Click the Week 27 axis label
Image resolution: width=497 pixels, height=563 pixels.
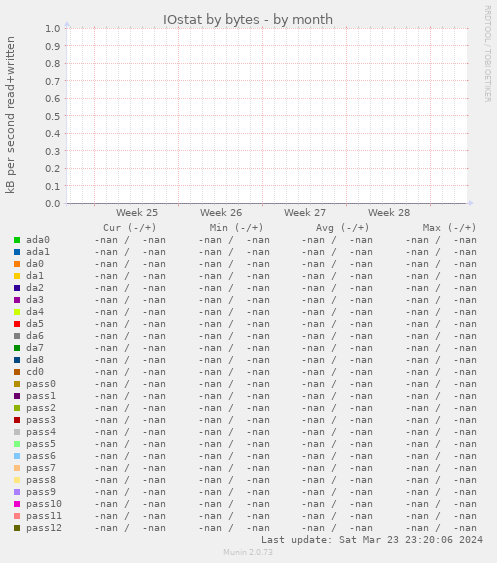(305, 213)
